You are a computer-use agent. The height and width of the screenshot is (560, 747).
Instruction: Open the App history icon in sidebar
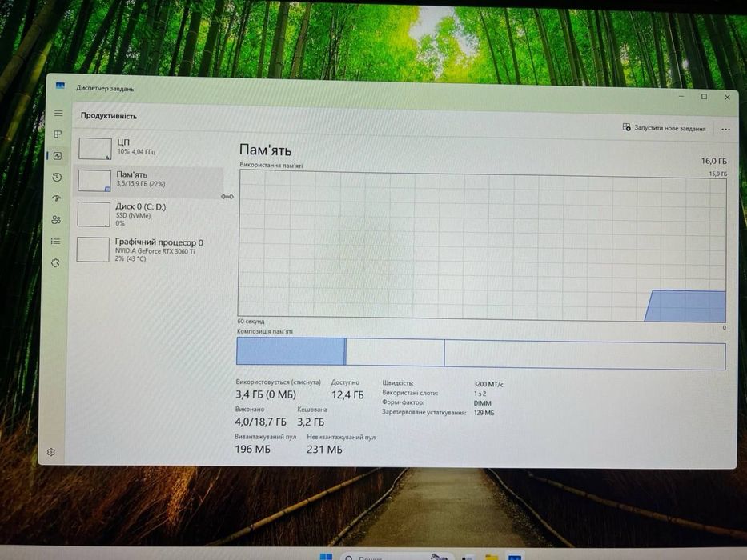pyautogui.click(x=57, y=177)
